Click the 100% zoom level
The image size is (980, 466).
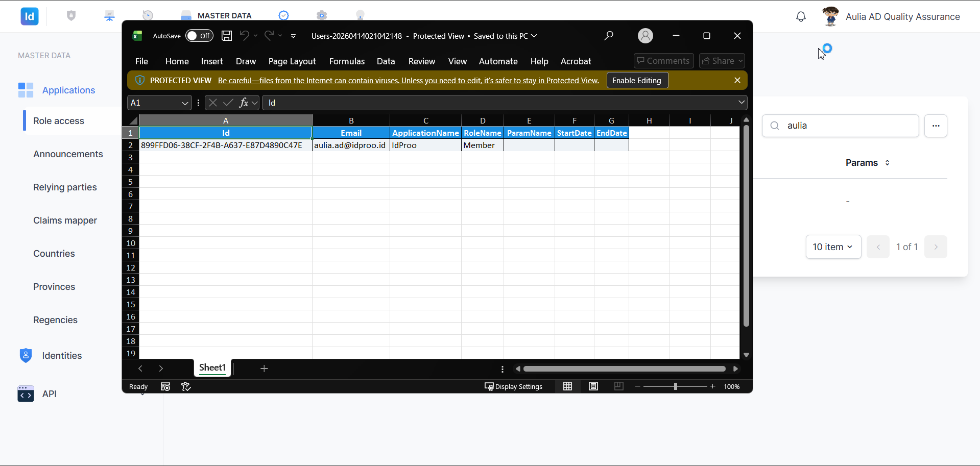click(731, 386)
